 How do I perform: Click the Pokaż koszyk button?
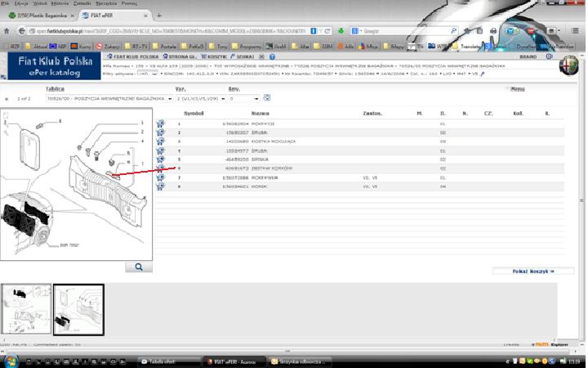(532, 272)
